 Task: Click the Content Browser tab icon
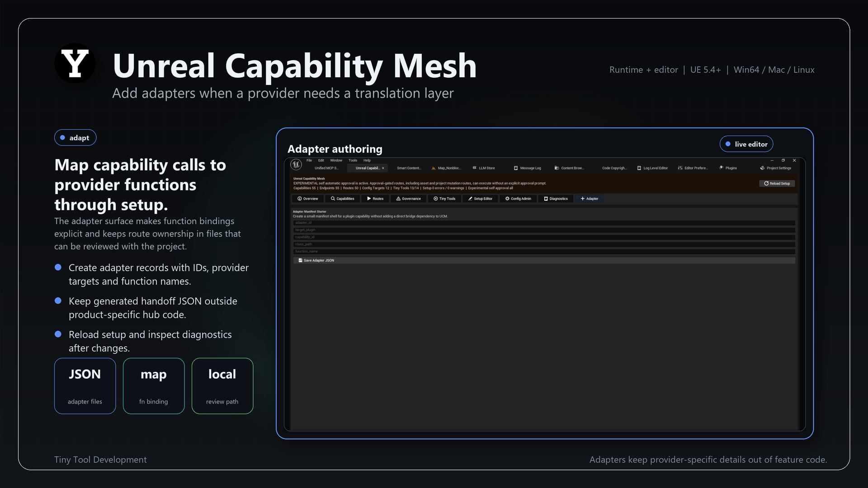(x=557, y=168)
